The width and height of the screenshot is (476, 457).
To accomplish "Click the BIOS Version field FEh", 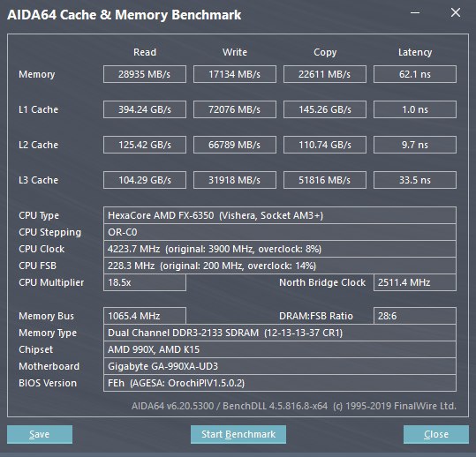I will click(280, 383).
